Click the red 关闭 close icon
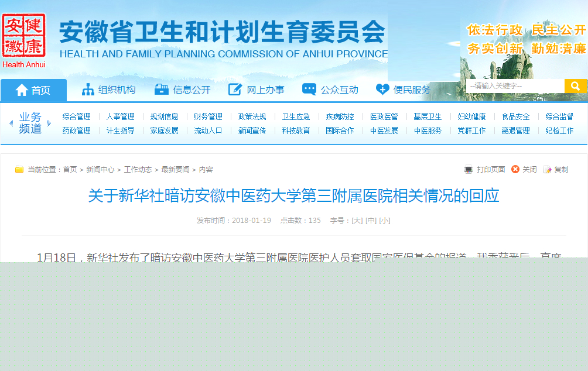 click(x=515, y=169)
